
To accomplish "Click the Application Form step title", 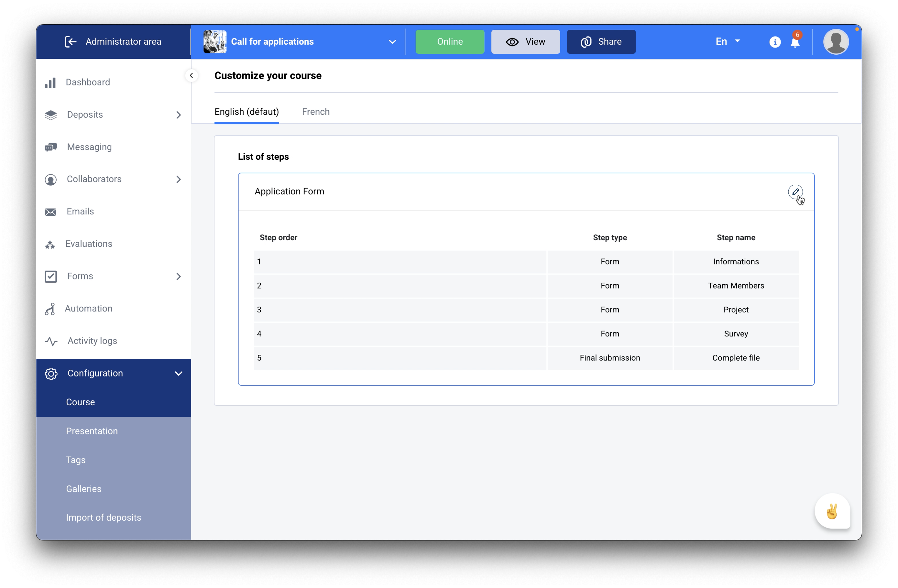I will point(289,191).
